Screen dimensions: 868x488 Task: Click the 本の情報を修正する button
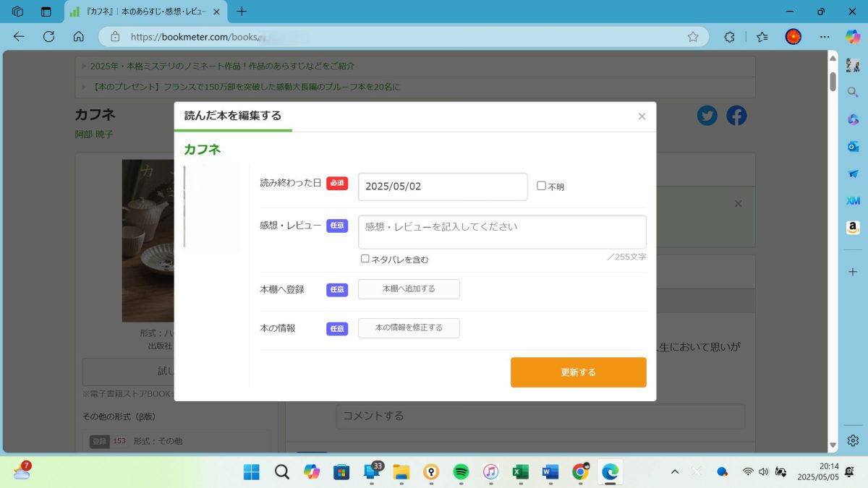(x=409, y=328)
